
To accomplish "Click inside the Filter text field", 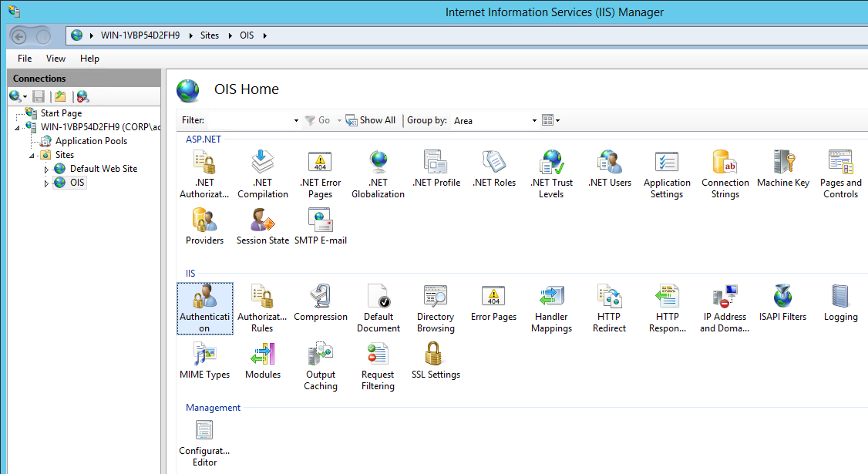I will (251, 120).
